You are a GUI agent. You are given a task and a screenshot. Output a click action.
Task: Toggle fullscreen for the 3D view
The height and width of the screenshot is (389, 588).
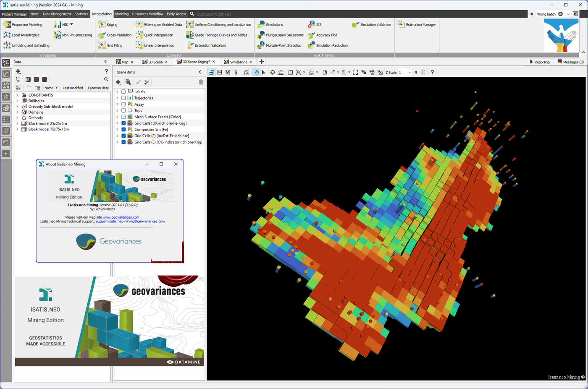pyautogui.click(x=355, y=72)
